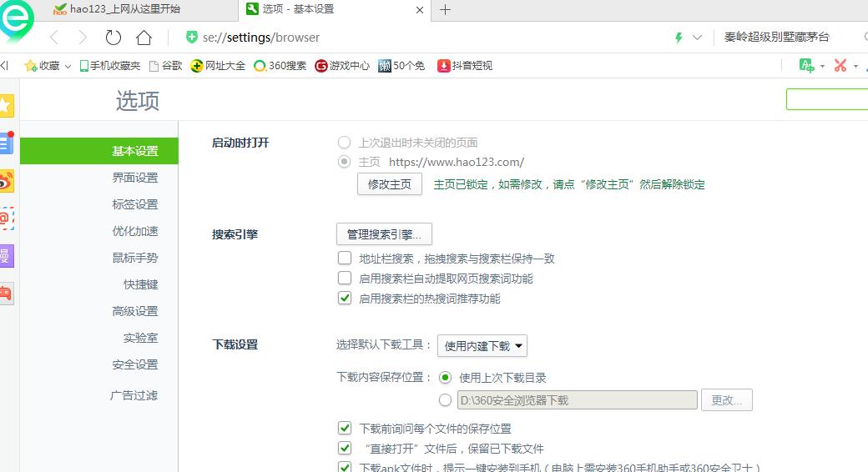Screen dimensions: 868x472
Task: Select the custom download path radio button
Action: pyautogui.click(x=445, y=399)
